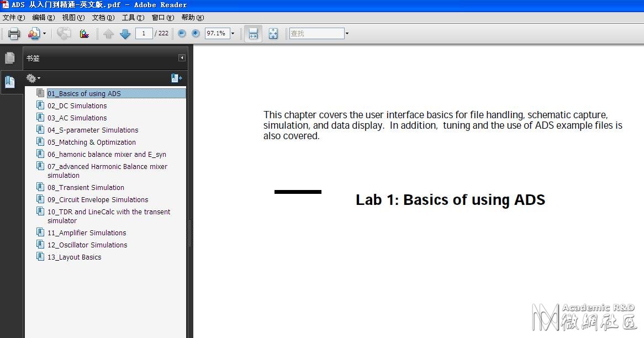Click the fit one full page icon
The height and width of the screenshot is (338, 644).
pos(273,34)
